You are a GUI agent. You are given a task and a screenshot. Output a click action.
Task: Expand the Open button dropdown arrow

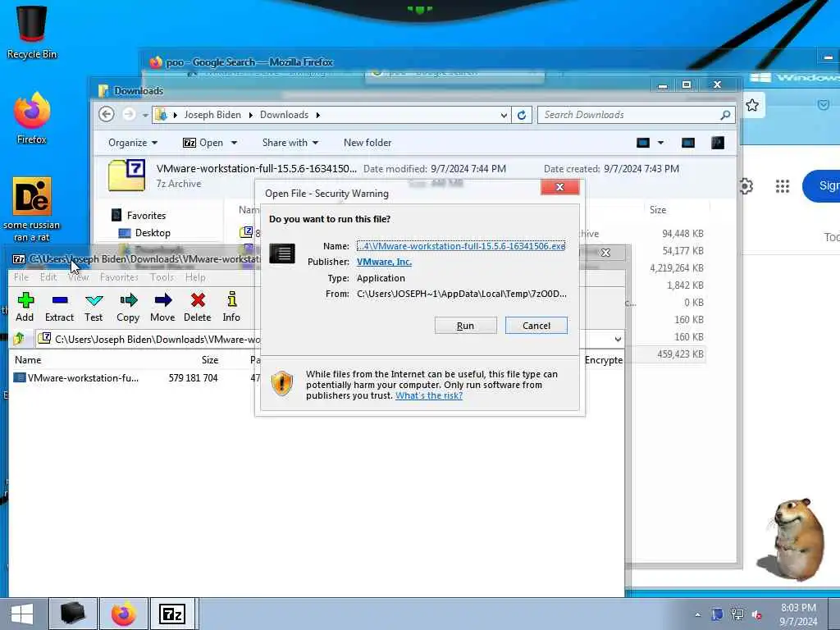234,143
